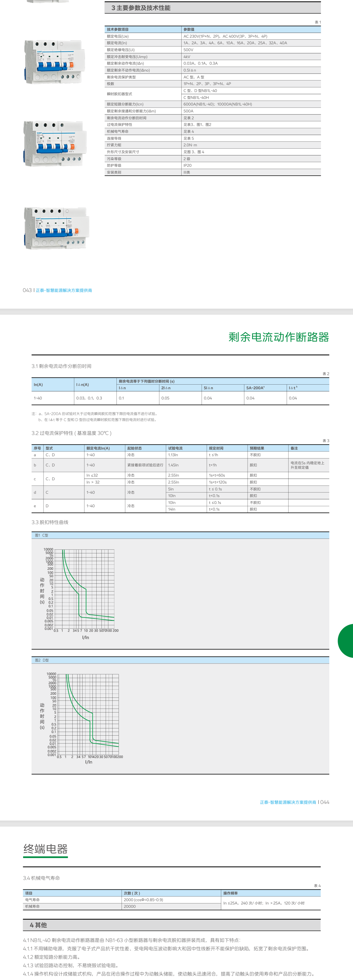Viewport: 353px width, 980px height.
Task: Select the 3 主要参数及技术性能 section header
Action: 141,8
